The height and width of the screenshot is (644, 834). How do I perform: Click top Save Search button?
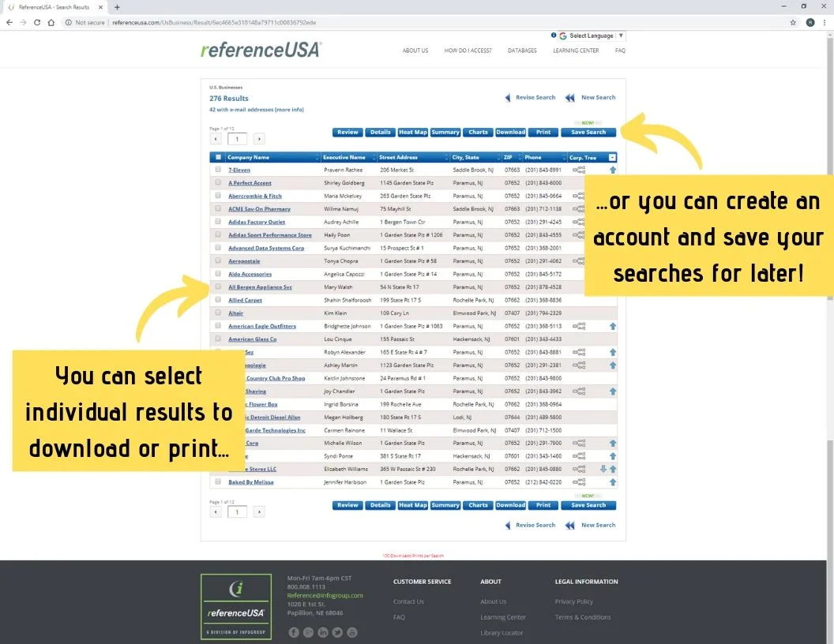(x=588, y=133)
